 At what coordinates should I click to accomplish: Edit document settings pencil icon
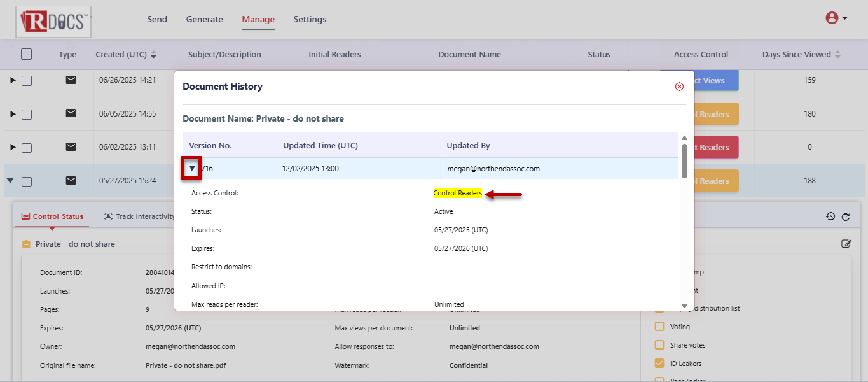coord(846,244)
